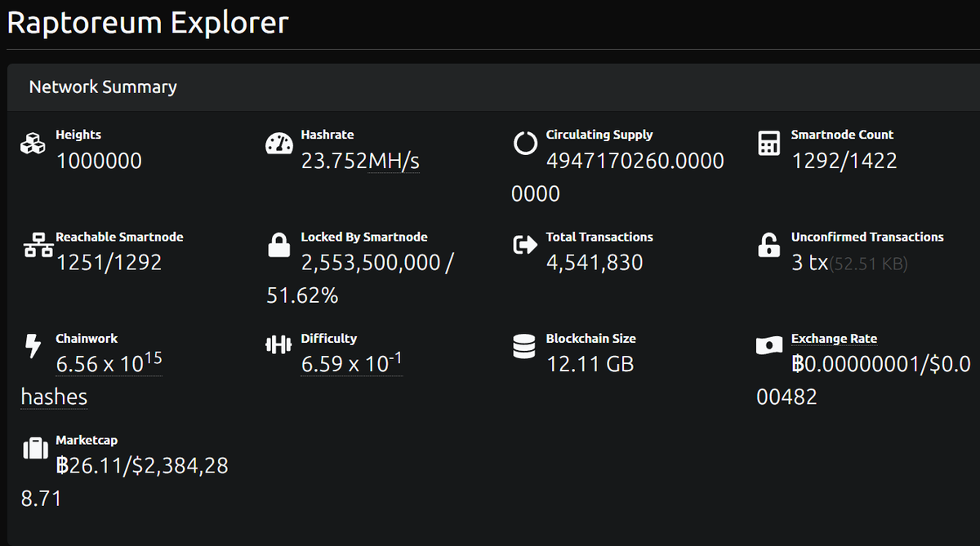This screenshot has height=546, width=980.
Task: Click the difficulty value 6.59 x 10^-1
Action: pyautogui.click(x=351, y=362)
